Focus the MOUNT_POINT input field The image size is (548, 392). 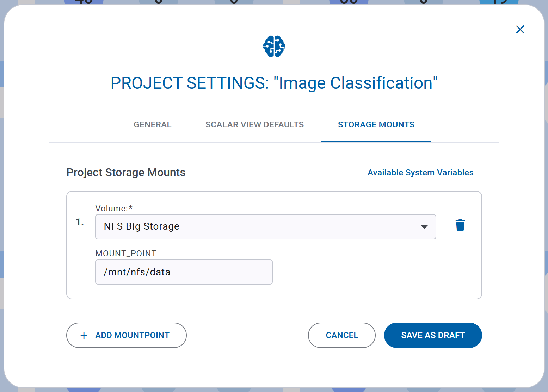(184, 272)
